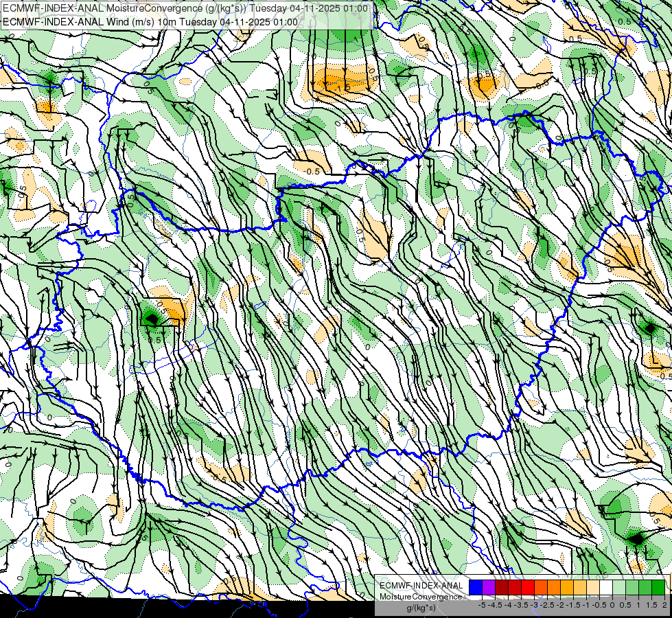Click the 2 tick value ending the legend scale

pyautogui.click(x=664, y=605)
